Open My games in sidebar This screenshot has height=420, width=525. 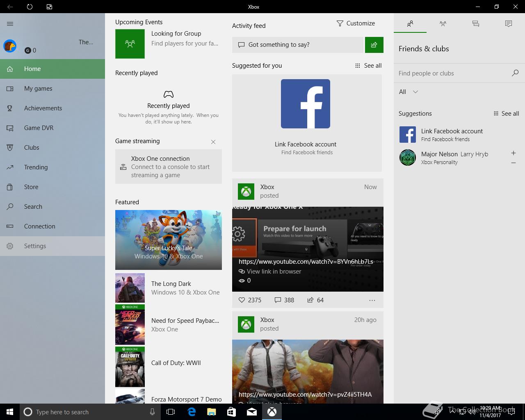52,89
